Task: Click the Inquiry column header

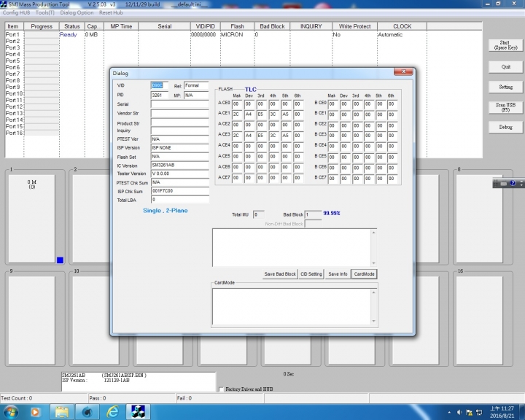Action: click(311, 26)
